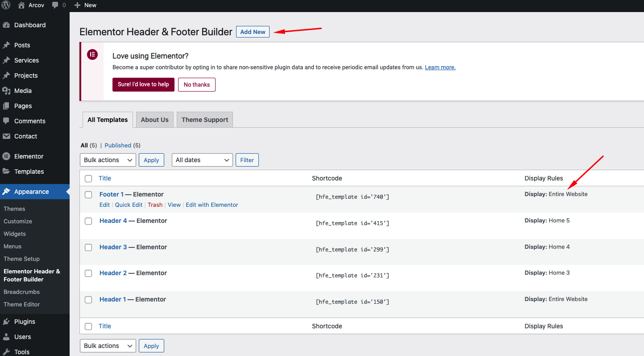
Task: Expand the All dates filter dropdown
Action: click(x=202, y=160)
